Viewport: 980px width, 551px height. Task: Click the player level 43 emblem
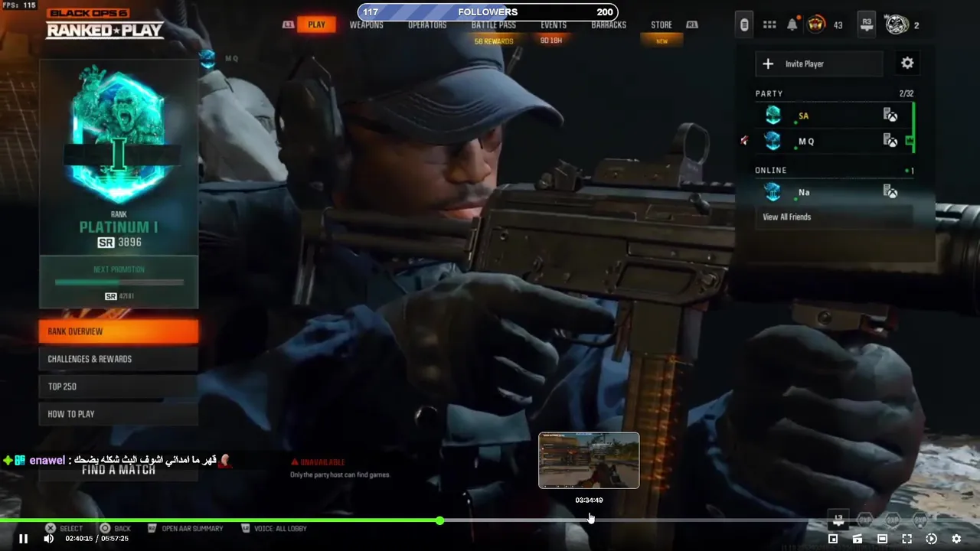click(816, 24)
